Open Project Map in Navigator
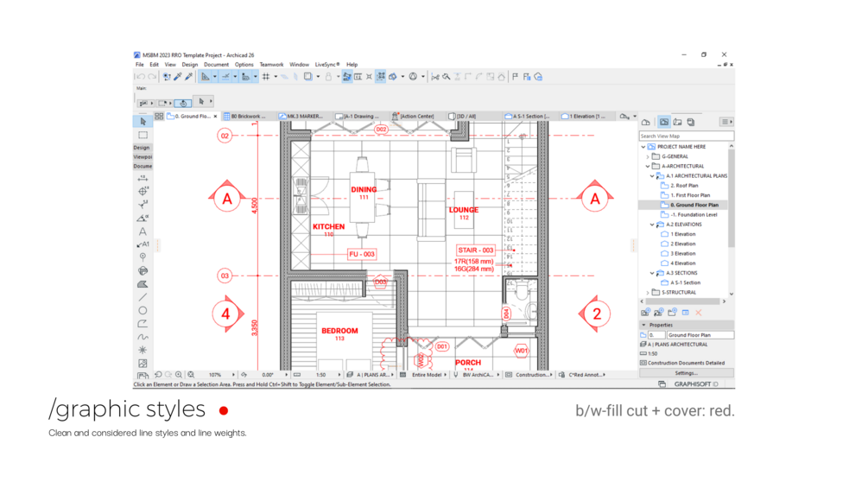The height and width of the screenshot is (488, 868). pyautogui.click(x=646, y=122)
